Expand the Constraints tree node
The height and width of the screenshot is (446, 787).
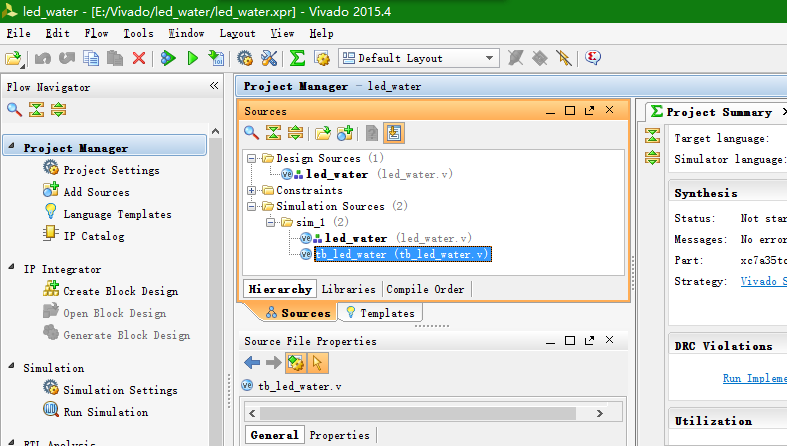[251, 191]
